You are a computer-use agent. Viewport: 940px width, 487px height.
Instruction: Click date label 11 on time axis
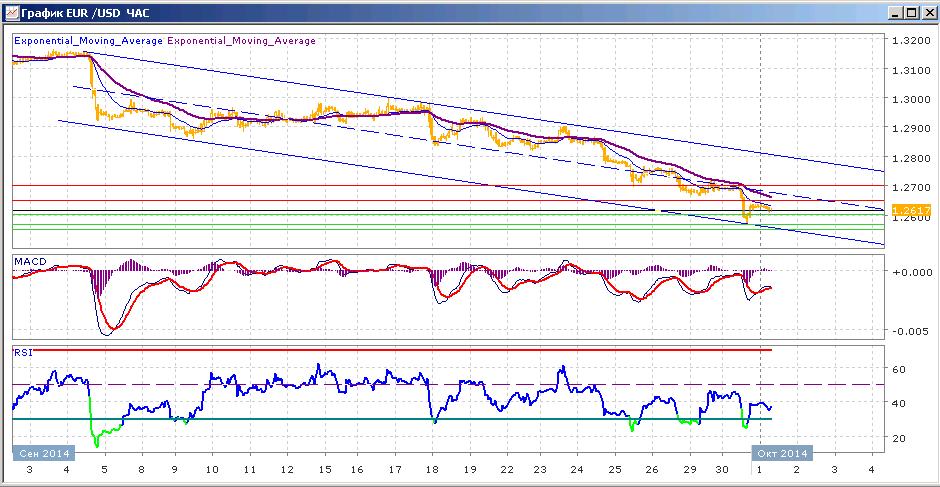tap(250, 470)
